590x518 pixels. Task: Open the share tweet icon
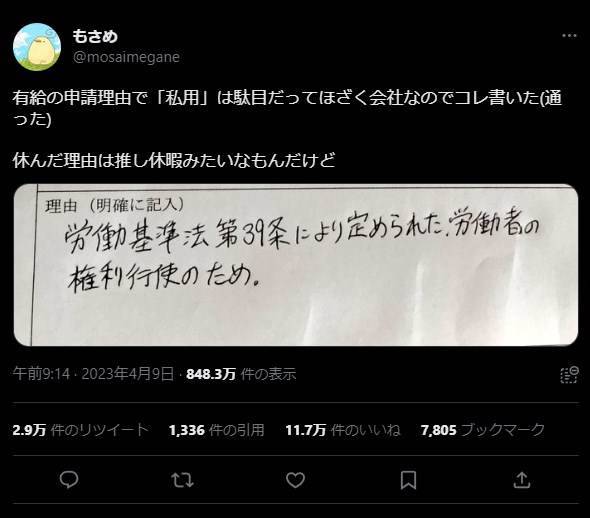coord(522,480)
